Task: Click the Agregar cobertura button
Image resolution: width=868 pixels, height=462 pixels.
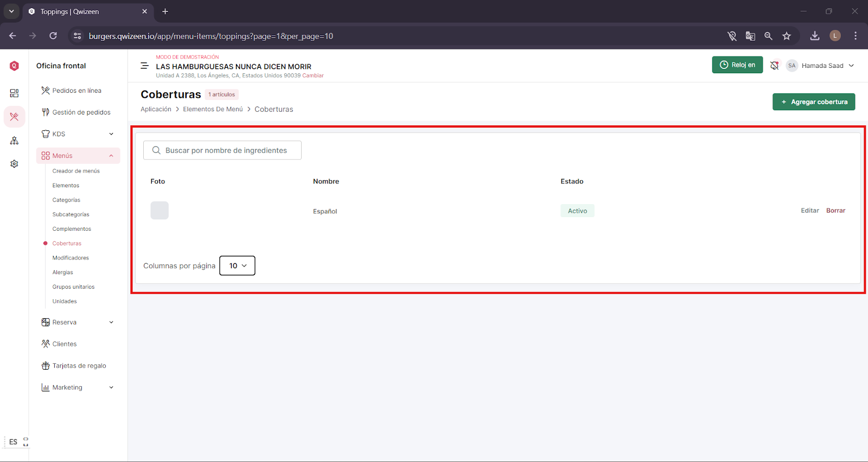Action: pyautogui.click(x=814, y=102)
